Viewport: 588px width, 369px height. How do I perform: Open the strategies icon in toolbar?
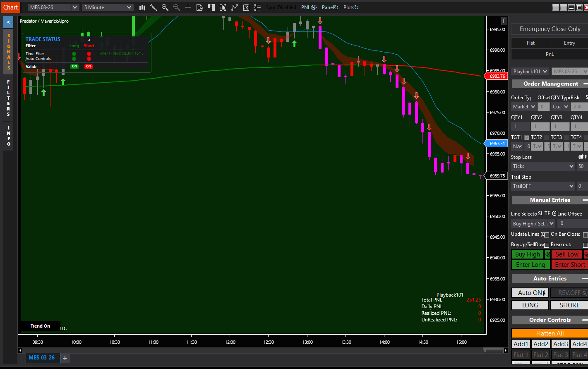pyautogui.click(x=246, y=7)
